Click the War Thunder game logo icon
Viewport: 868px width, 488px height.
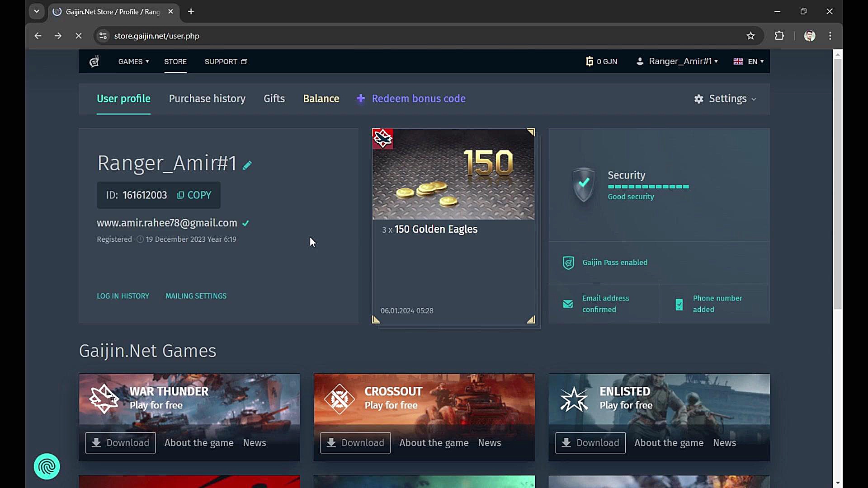click(104, 399)
